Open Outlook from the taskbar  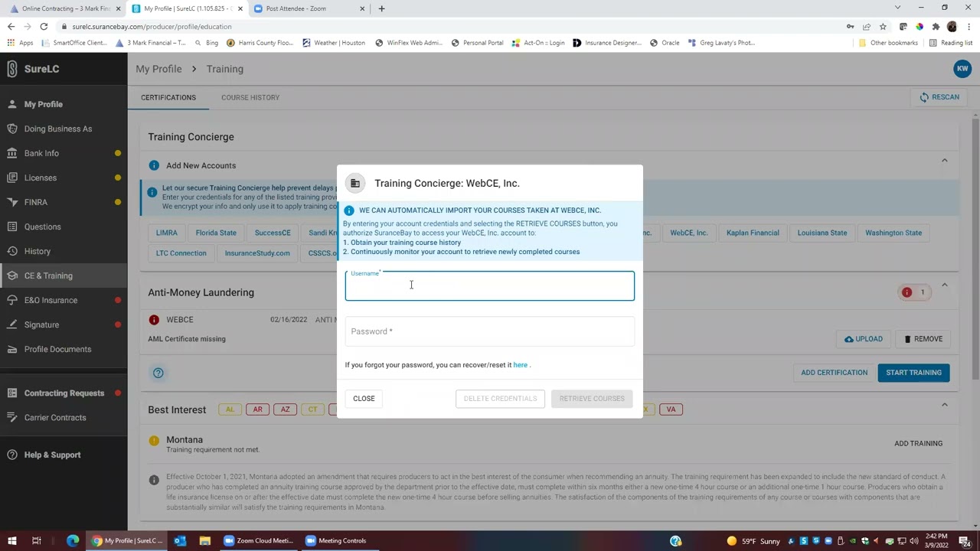tap(180, 540)
